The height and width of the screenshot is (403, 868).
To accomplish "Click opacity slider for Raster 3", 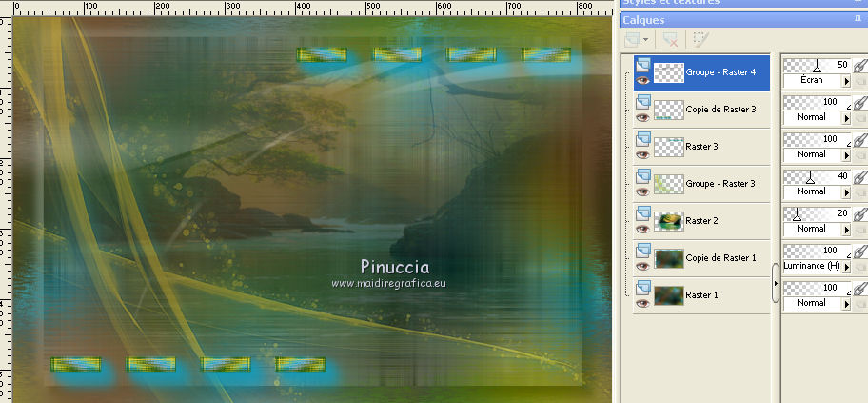I will 817,140.
